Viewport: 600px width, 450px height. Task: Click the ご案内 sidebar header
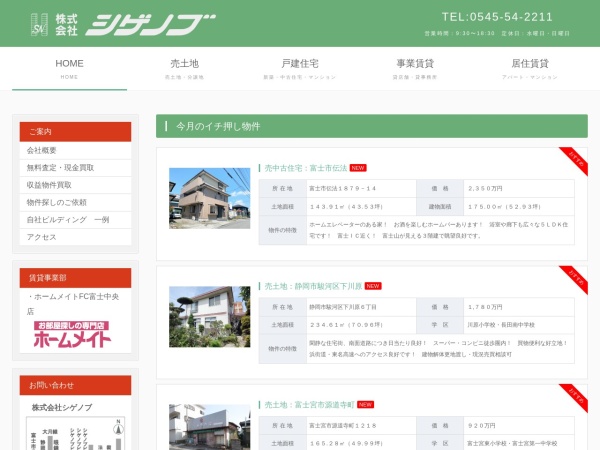click(75, 132)
